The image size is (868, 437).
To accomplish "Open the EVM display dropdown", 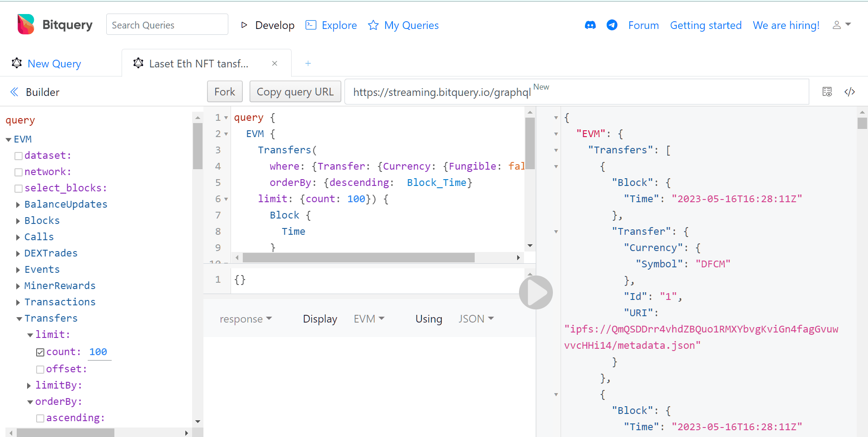I will (x=369, y=319).
